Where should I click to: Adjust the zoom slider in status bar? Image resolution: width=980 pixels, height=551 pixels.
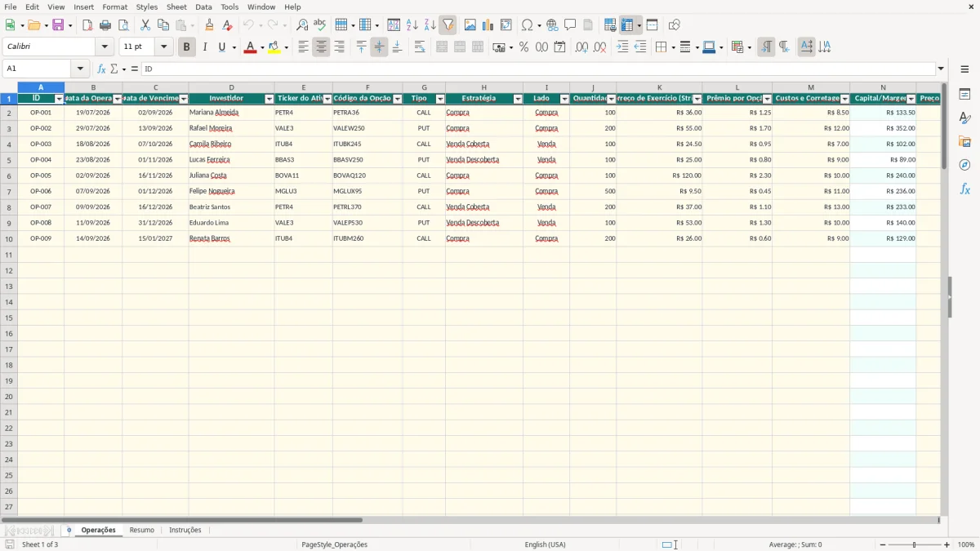[x=915, y=544]
